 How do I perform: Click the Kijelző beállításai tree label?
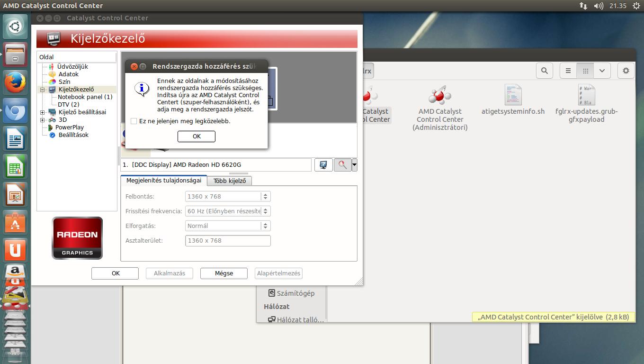[x=82, y=112]
